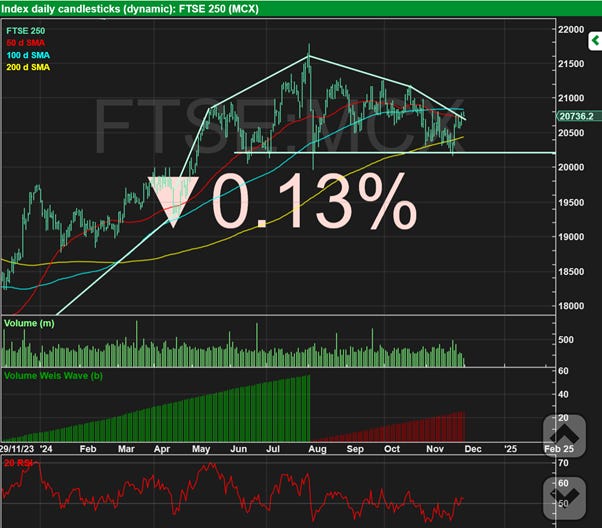Select the 50 d SMA legend label

(25, 43)
